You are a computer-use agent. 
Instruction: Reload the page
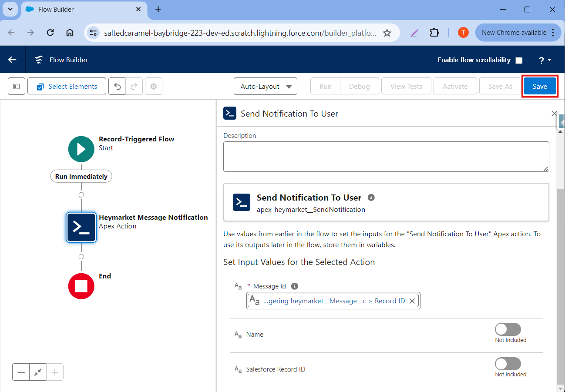pyautogui.click(x=50, y=33)
